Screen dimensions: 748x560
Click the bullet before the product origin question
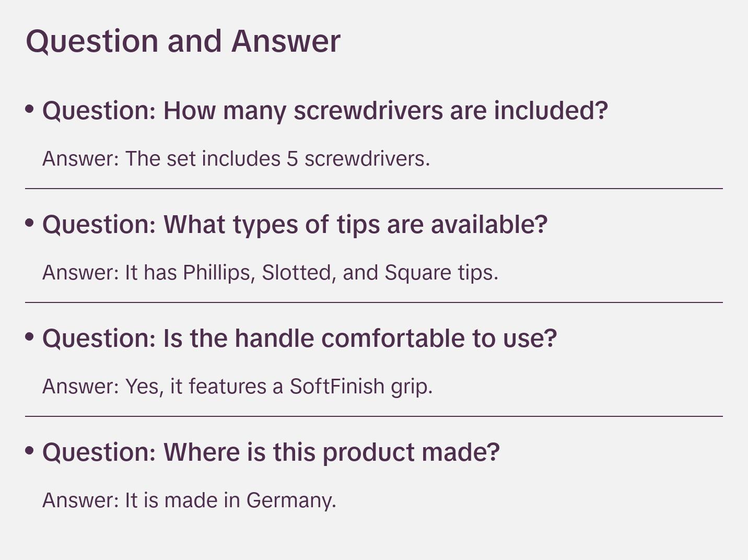click(x=30, y=451)
